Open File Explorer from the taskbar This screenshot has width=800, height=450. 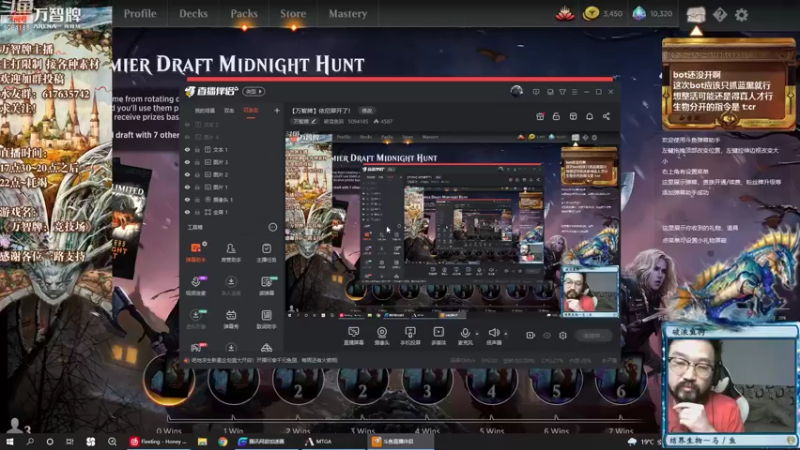pyautogui.click(x=203, y=441)
